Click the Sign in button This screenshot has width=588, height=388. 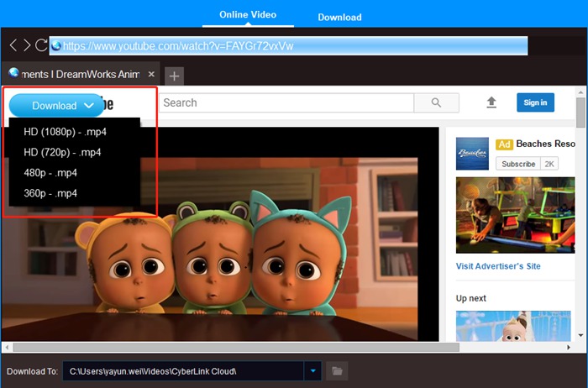535,102
